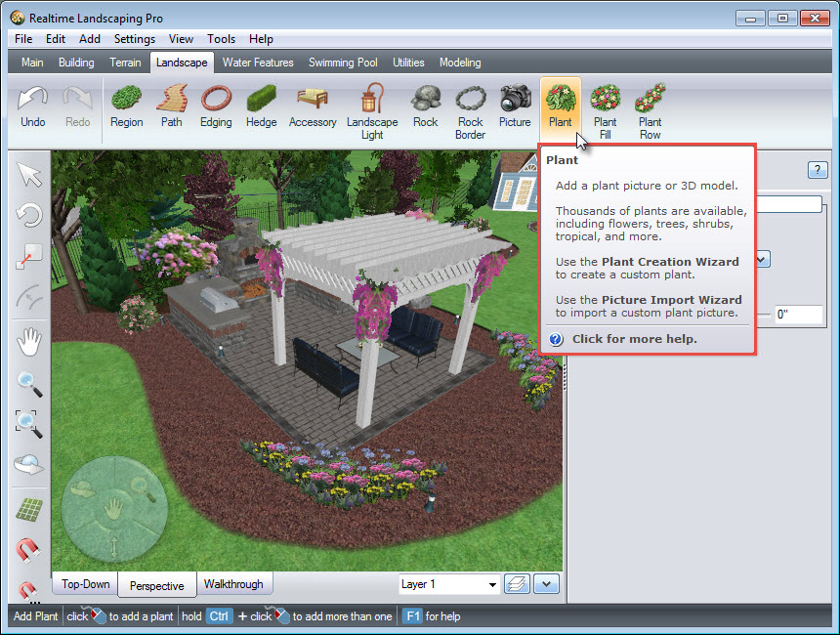
Task: Click the greyed Redo arrow icon
Action: tap(78, 98)
